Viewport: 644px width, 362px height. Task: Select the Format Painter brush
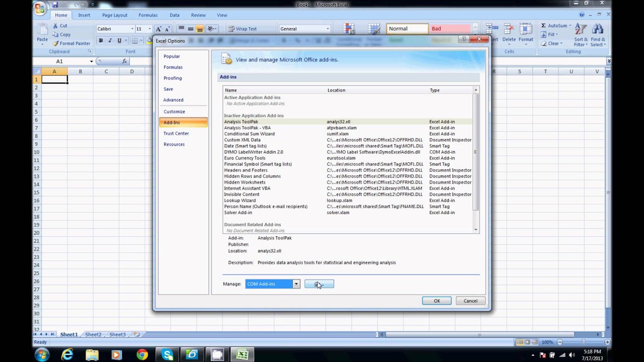[56, 43]
